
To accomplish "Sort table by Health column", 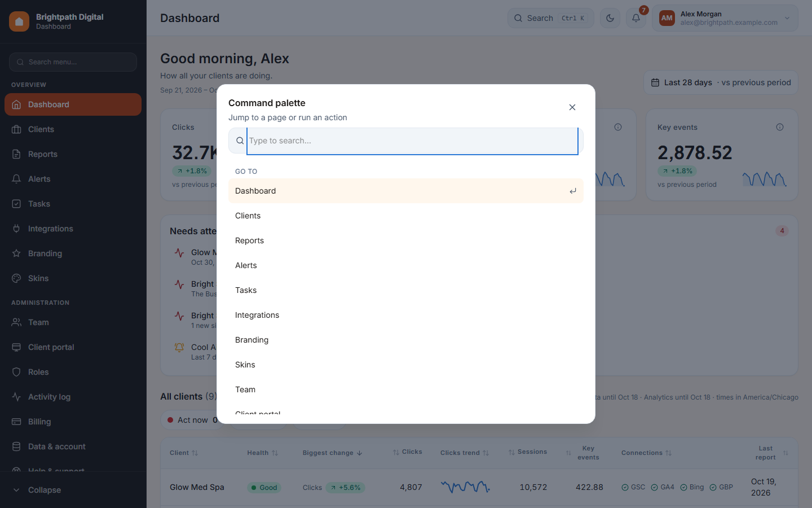I will [x=263, y=453].
